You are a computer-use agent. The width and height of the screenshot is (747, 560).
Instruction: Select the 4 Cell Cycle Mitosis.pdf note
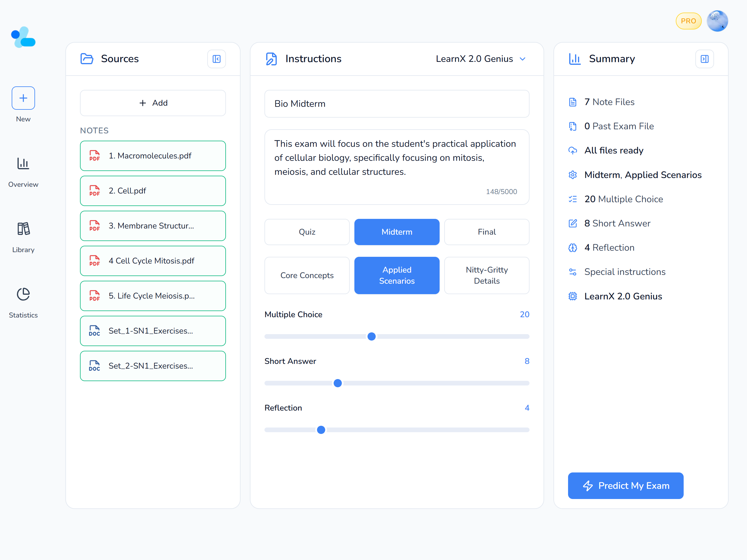153,261
